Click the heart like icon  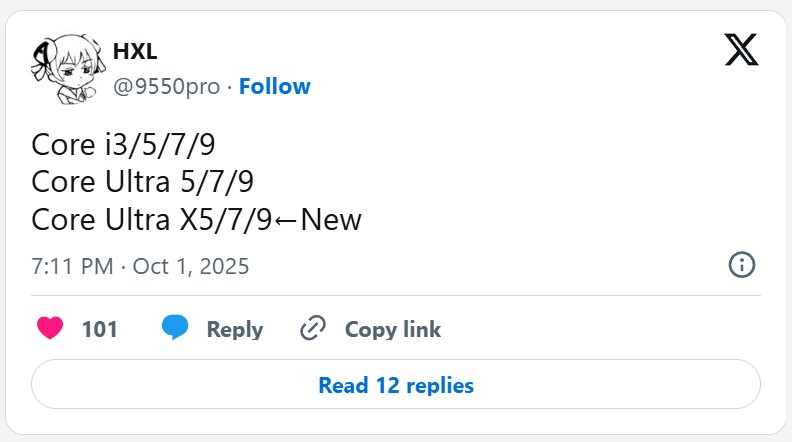pyautogui.click(x=50, y=328)
